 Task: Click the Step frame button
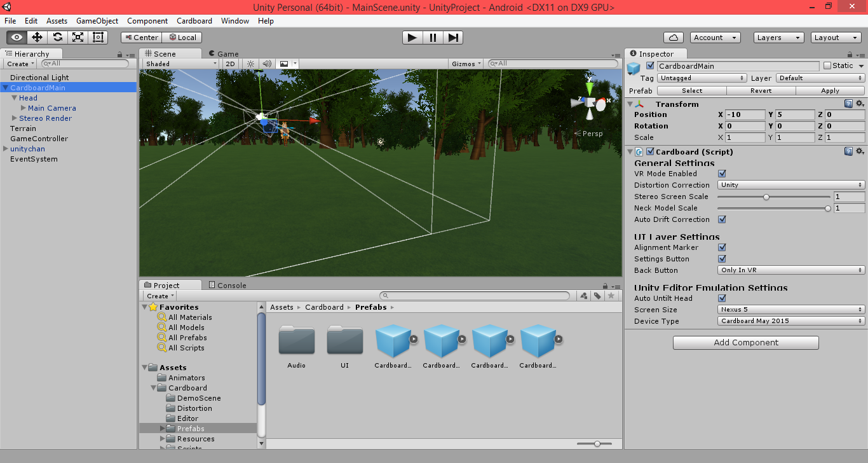click(452, 38)
